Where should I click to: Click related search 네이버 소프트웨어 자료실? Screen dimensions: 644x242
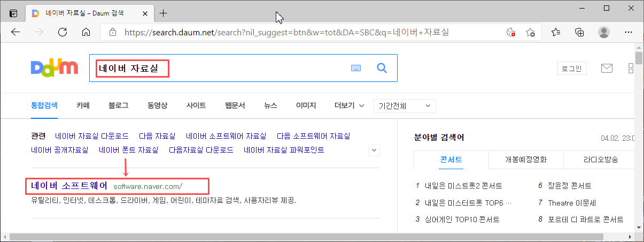click(x=226, y=136)
